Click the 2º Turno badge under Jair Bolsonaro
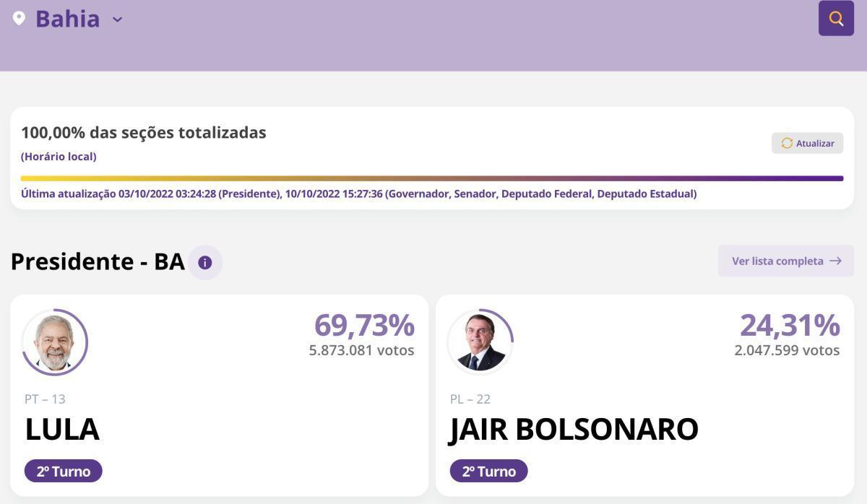Image resolution: width=867 pixels, height=504 pixels. [489, 471]
